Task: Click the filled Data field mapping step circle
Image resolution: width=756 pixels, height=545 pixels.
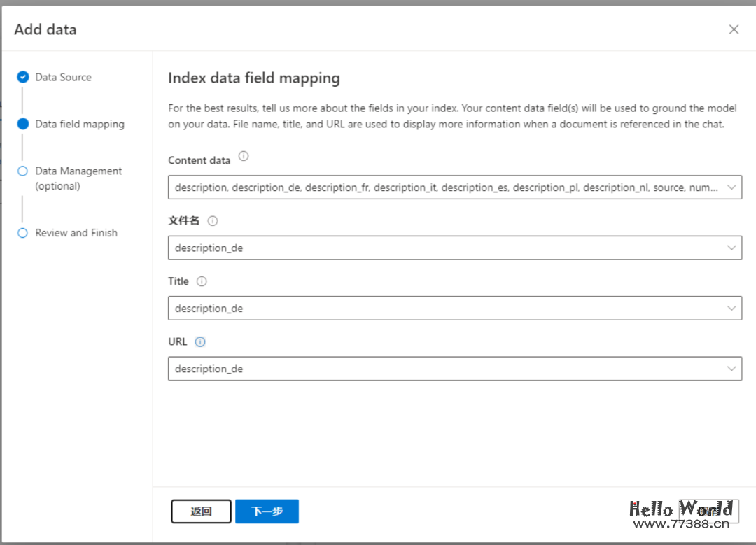Action: tap(23, 124)
